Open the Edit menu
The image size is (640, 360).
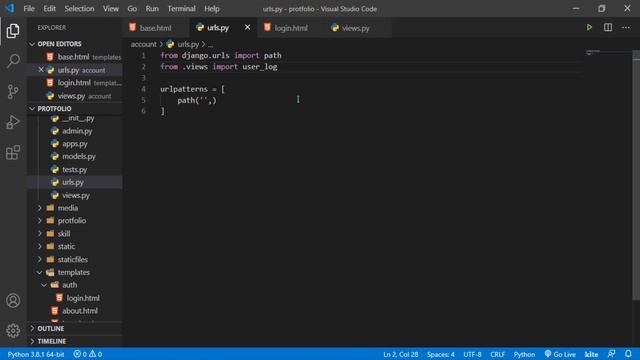(49, 9)
